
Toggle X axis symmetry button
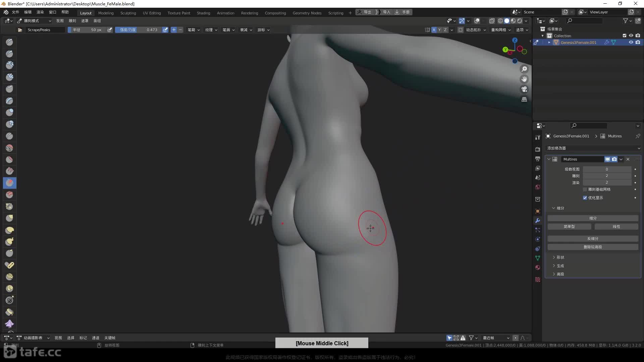tap(434, 30)
